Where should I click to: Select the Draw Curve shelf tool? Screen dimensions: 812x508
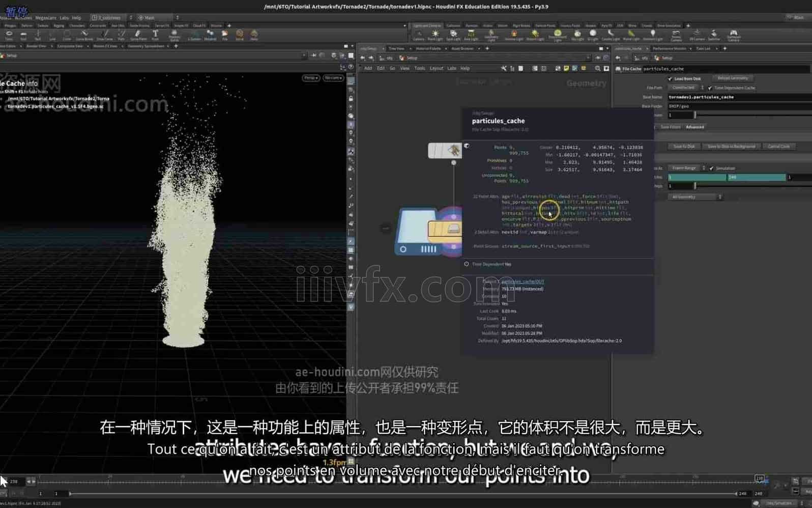tap(105, 35)
